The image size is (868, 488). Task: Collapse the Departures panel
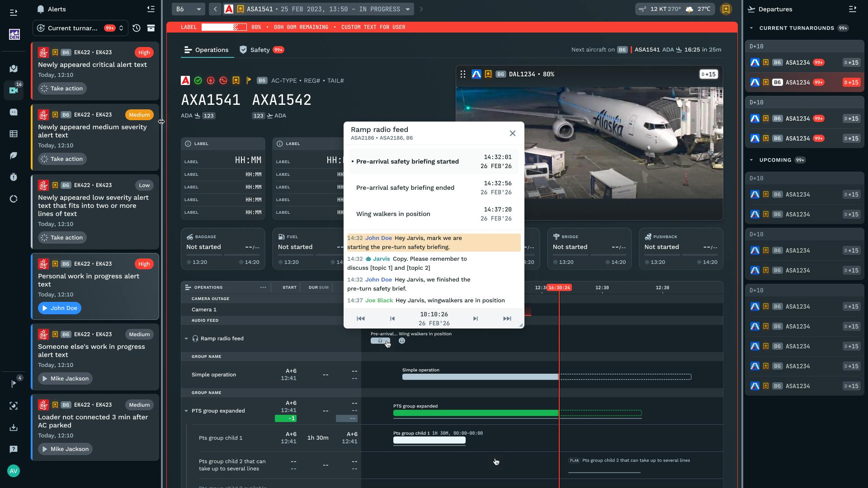(853, 9)
